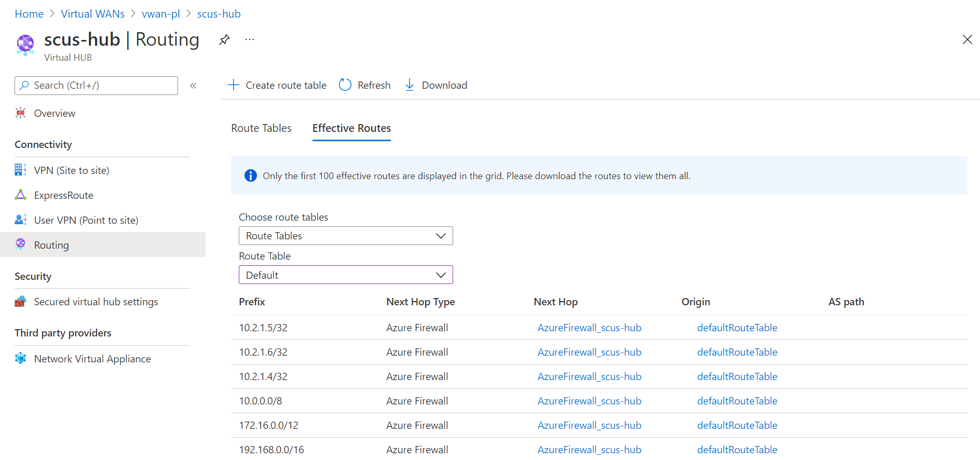
Task: Pin the scus-hub Routing blade
Action: 224,40
